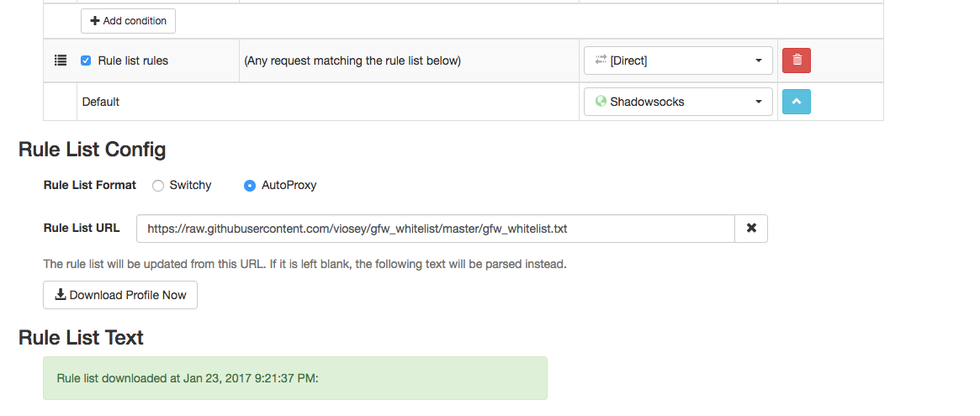Select the Switchy rule list format
This screenshot has height=416, width=980.
[x=157, y=186]
